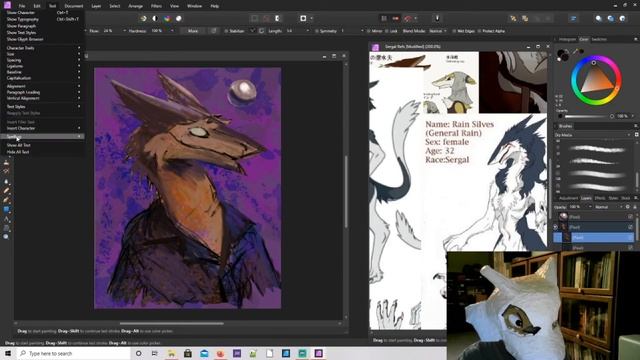Select the first Dry Media brush stroke
This screenshot has height=360, width=640.
coord(597,149)
